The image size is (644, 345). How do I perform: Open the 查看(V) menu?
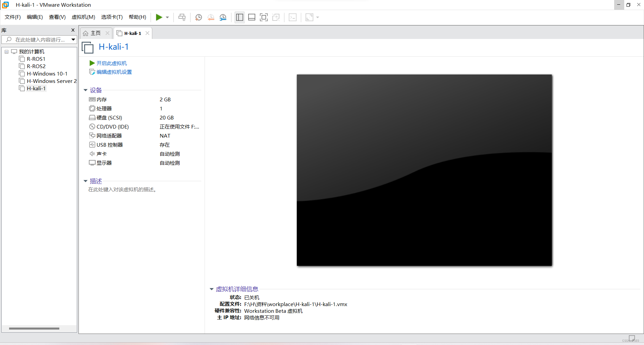click(57, 17)
